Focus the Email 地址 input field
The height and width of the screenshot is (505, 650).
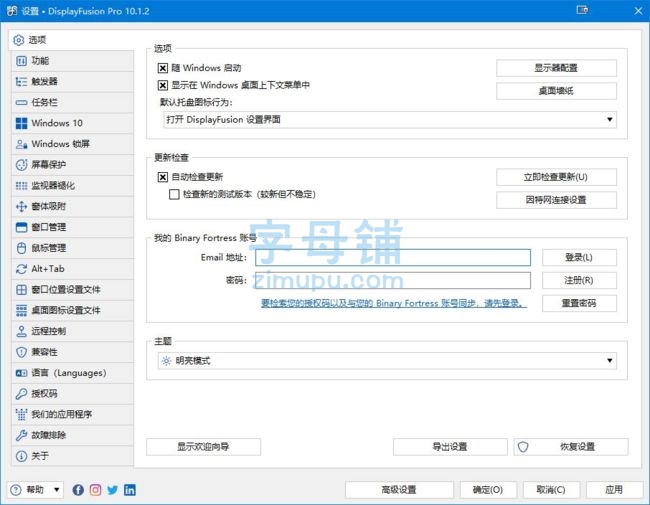point(393,257)
